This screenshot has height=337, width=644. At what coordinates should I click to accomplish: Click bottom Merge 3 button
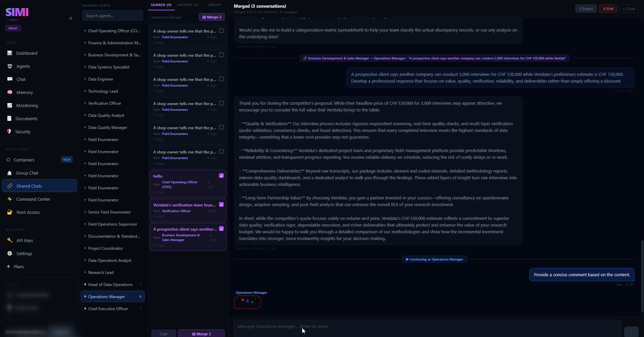[201, 334]
